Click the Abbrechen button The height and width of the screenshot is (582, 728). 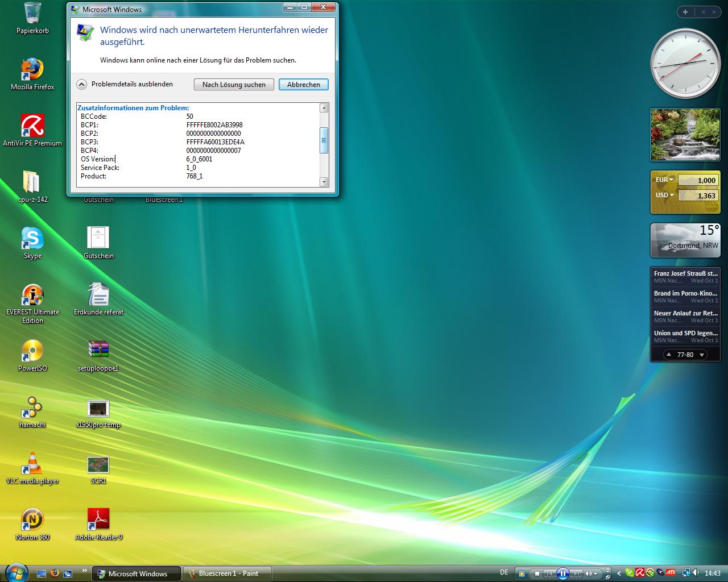(x=303, y=84)
